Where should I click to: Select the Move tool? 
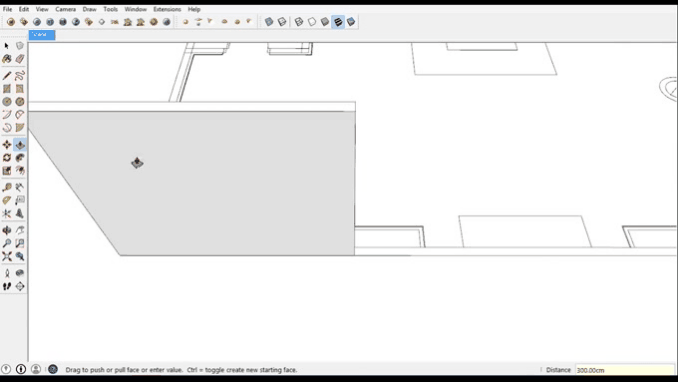(x=6, y=144)
